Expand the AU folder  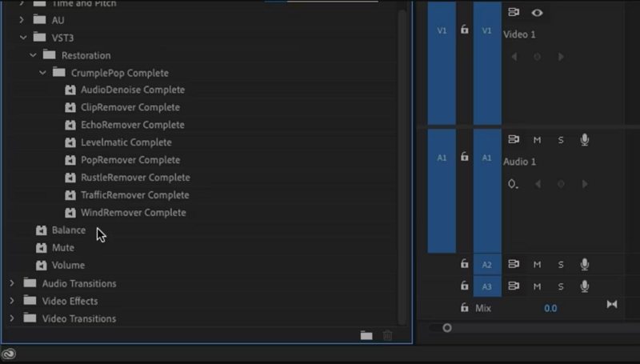(22, 20)
